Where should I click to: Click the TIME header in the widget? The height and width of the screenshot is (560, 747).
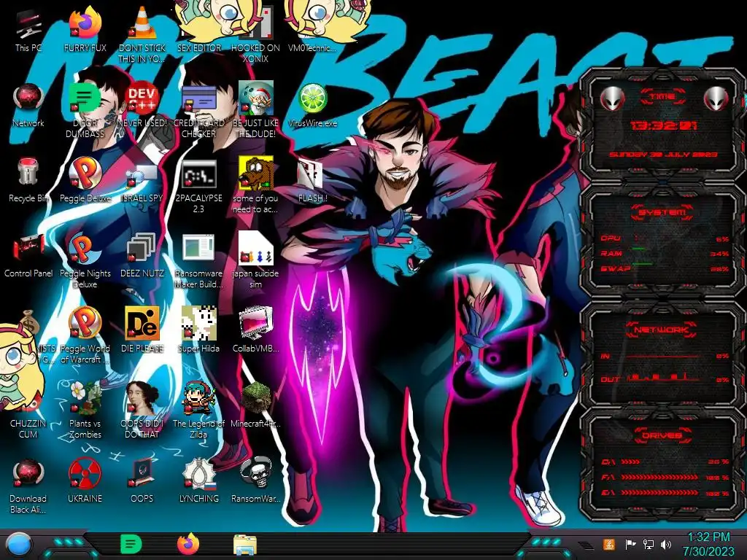[662, 96]
